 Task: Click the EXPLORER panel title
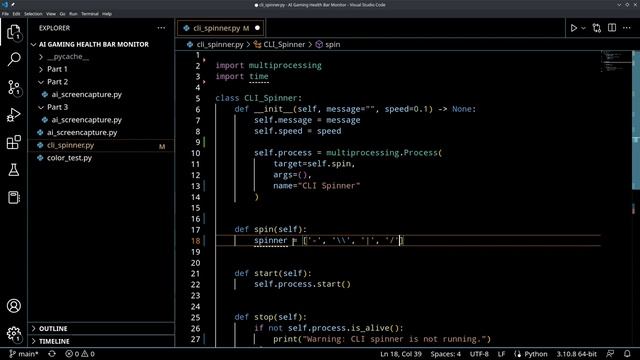55,28
